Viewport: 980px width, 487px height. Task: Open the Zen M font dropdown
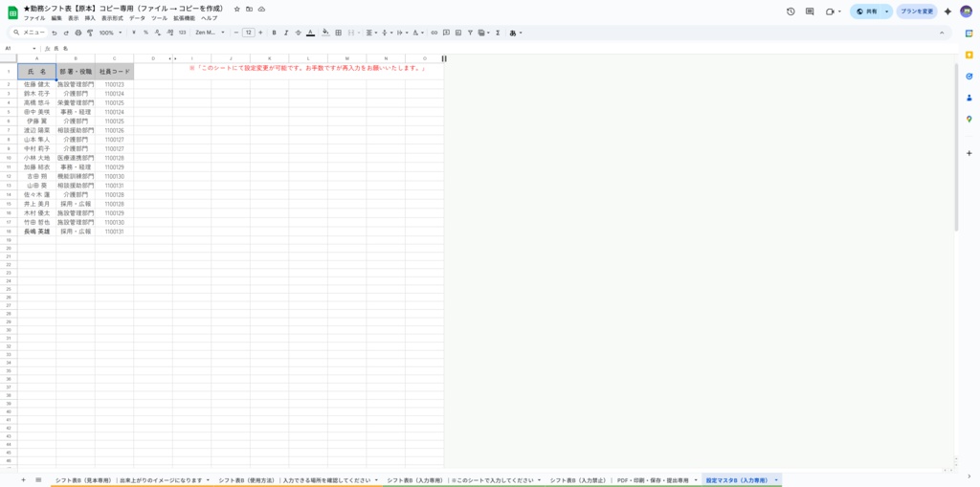tap(210, 33)
